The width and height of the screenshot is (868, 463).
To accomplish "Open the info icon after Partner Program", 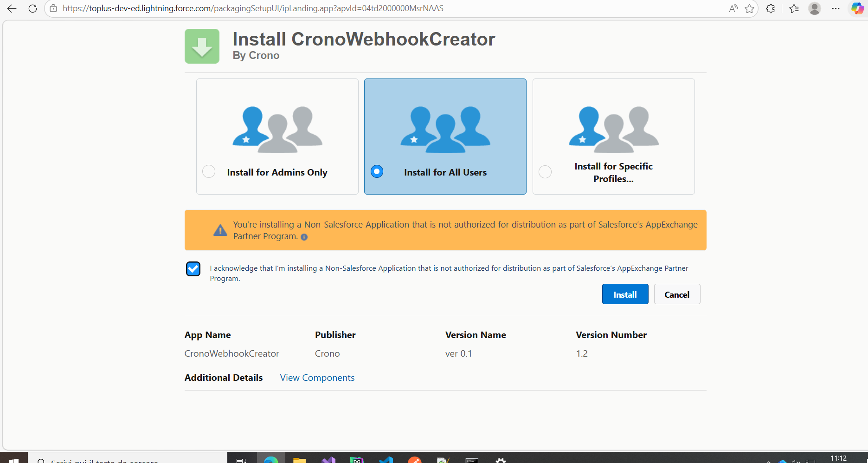I will tap(304, 237).
